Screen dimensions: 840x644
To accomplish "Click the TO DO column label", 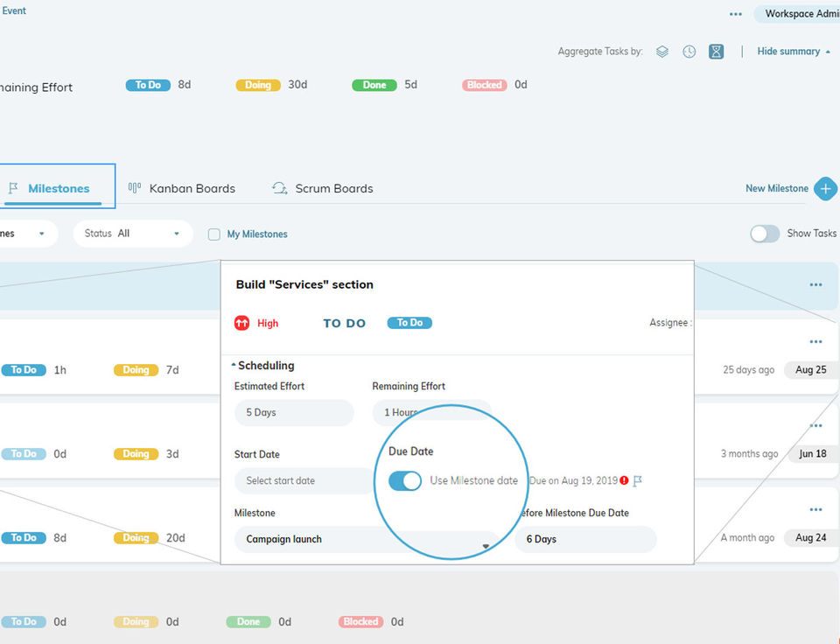I will [x=345, y=323].
